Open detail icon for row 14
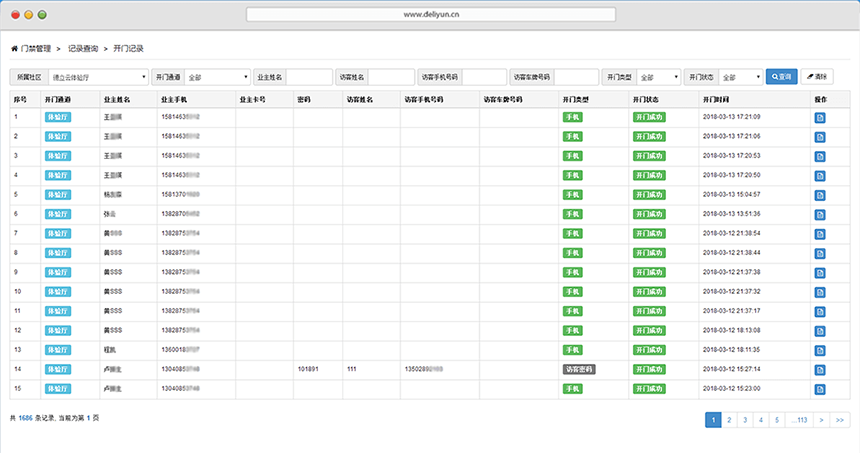Screen dimensions: 860x453 click(820, 370)
